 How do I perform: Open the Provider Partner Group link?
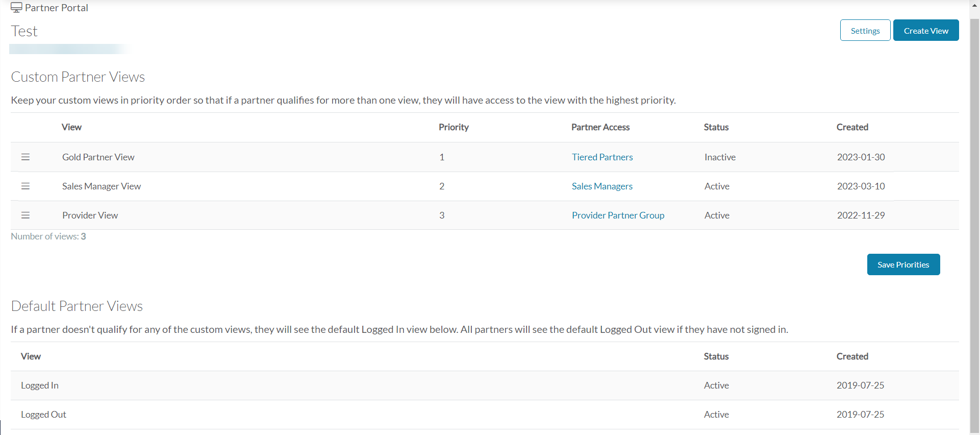(x=618, y=215)
